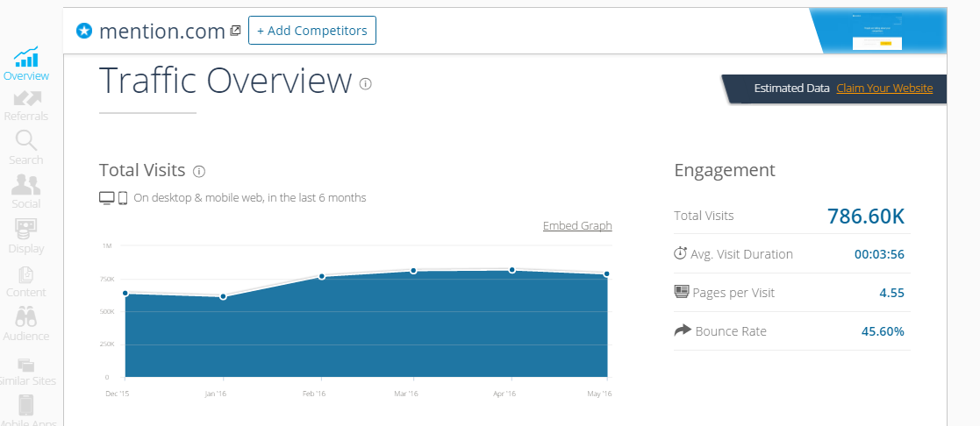Click the website preview thumbnail
This screenshot has height=426, width=980.
pyautogui.click(x=877, y=32)
